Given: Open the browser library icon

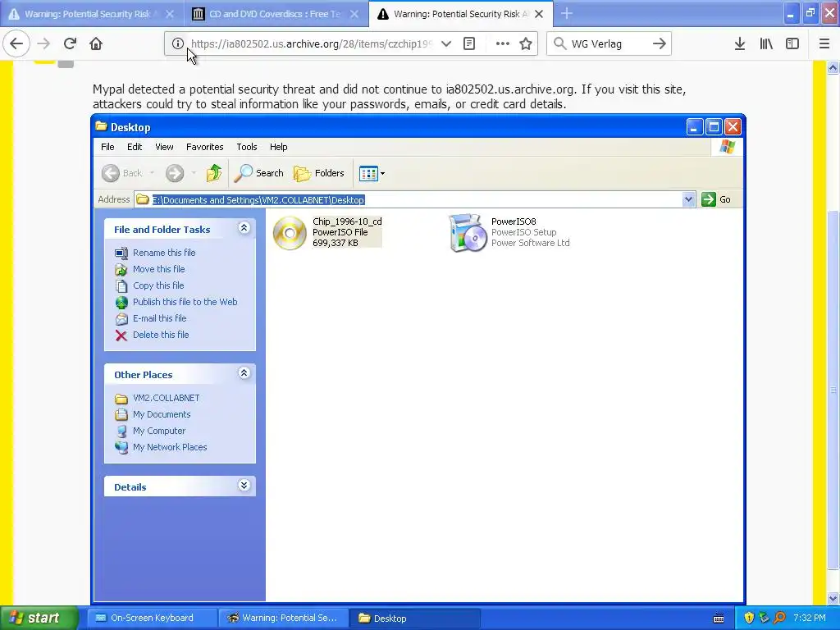Looking at the screenshot, I should tap(766, 43).
